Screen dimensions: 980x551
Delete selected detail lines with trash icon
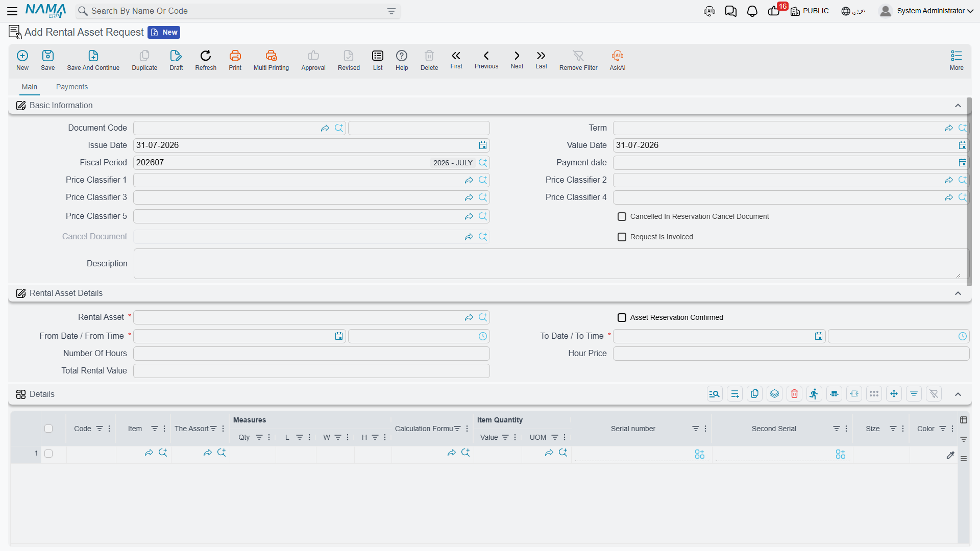click(x=794, y=394)
